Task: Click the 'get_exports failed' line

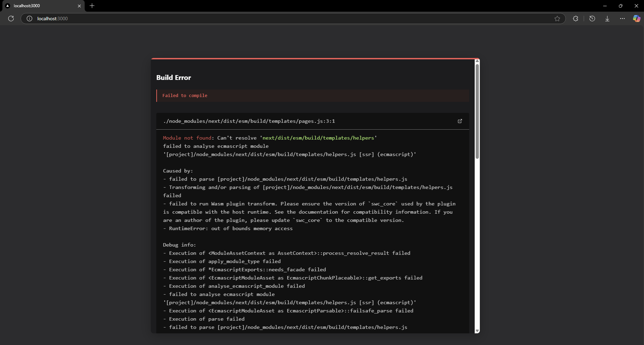Action: (x=293, y=278)
